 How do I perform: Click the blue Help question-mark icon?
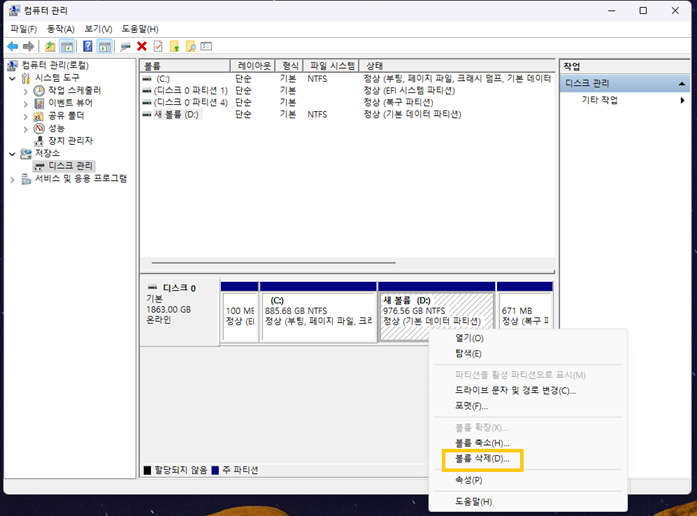coord(88,46)
